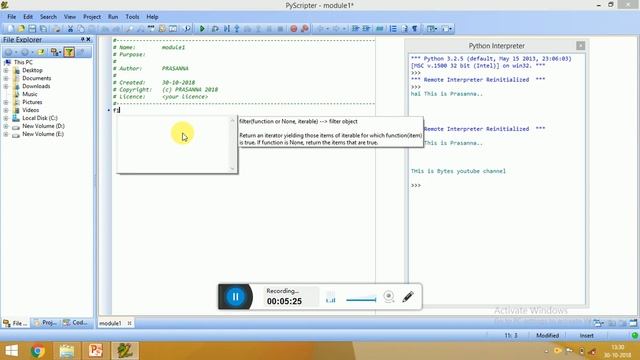Click the New file toolbar icon
640x360 pixels.
click(10, 29)
